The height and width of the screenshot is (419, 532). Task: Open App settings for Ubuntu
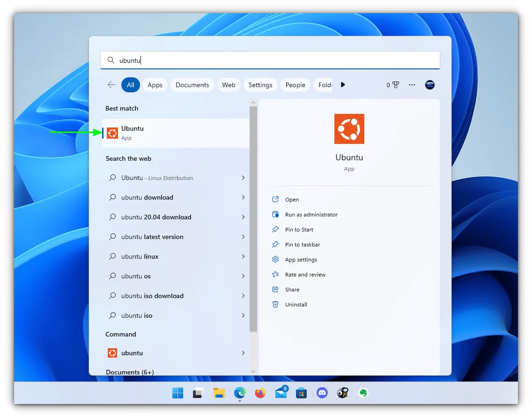[301, 259]
